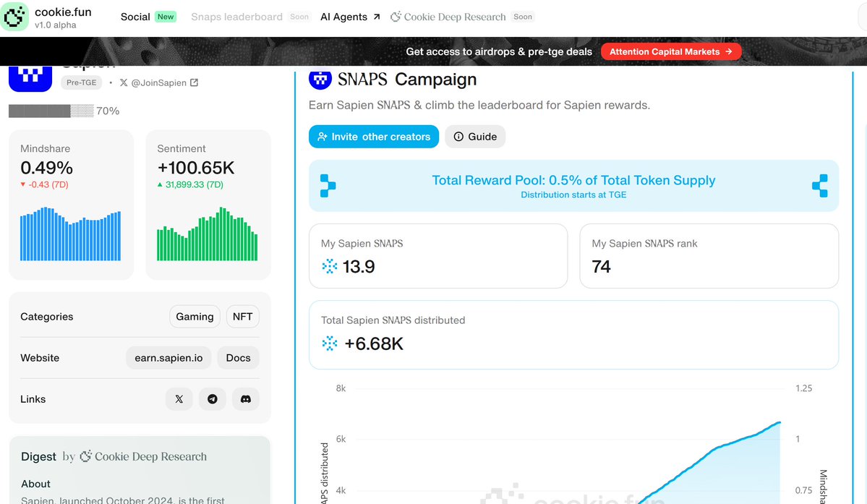Click the arrow icon next to AI Agents

coord(377,17)
